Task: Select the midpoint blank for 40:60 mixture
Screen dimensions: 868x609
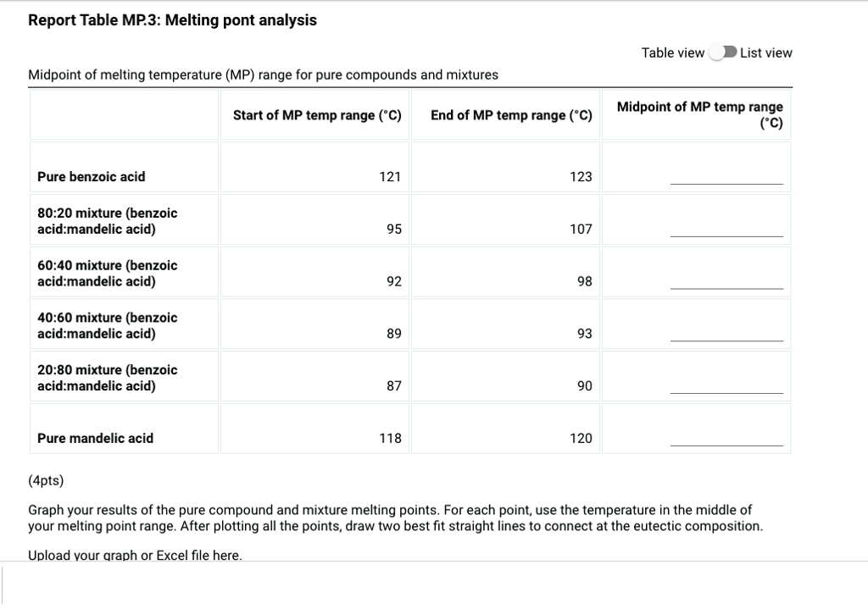Action: [727, 335]
